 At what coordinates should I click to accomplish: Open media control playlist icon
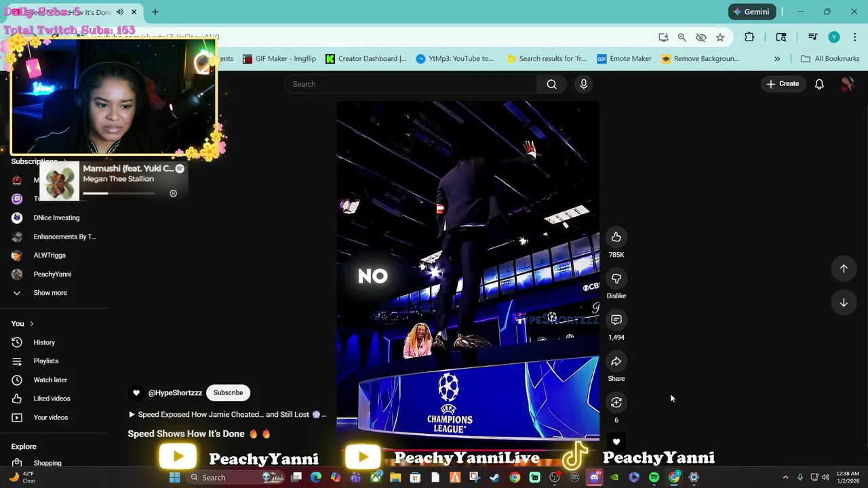pos(812,37)
